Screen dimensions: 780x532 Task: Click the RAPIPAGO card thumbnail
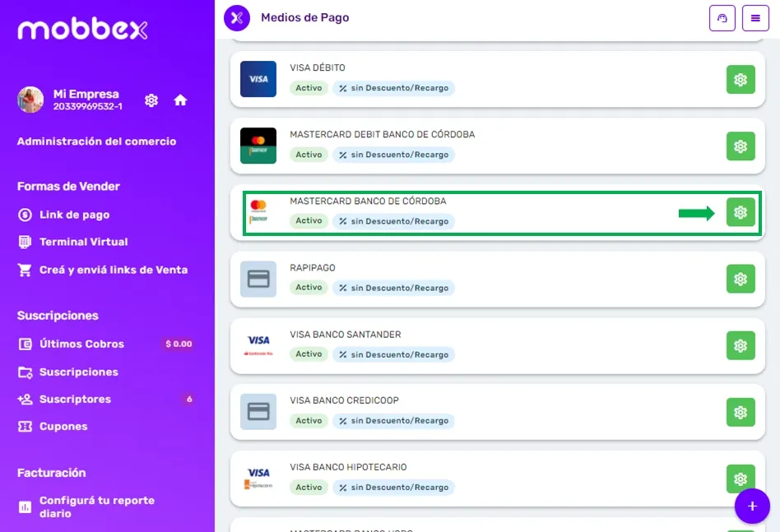(258, 279)
